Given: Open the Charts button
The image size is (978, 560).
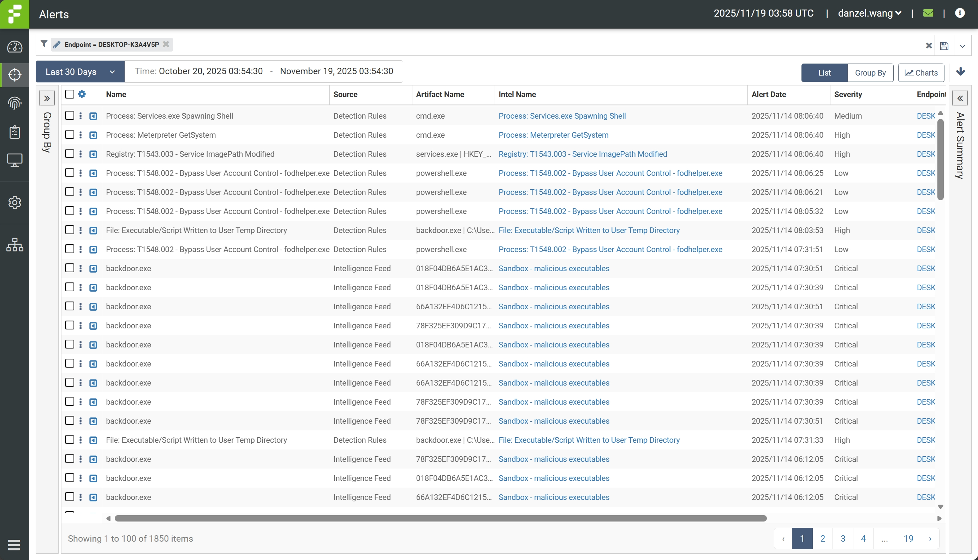Looking at the screenshot, I should coord(921,73).
